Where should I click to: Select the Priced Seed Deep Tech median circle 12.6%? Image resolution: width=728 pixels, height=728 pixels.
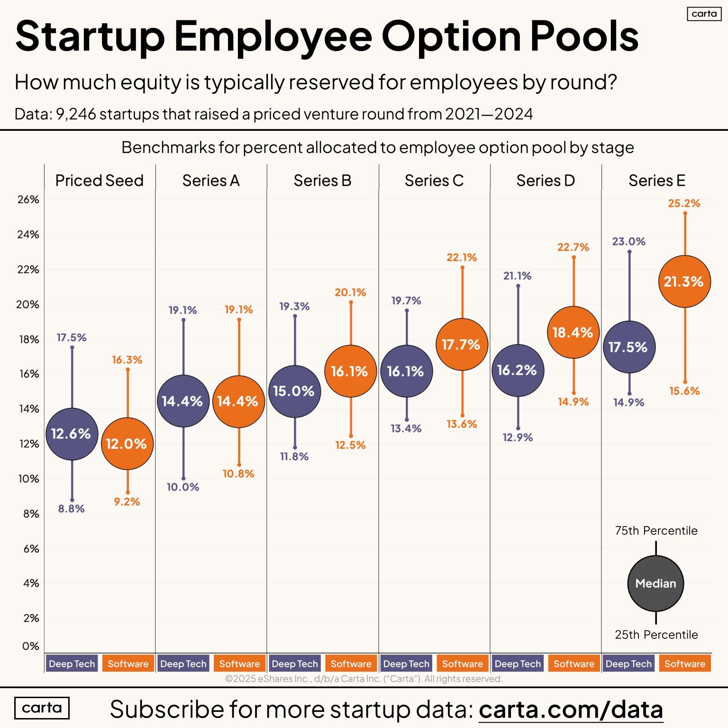click(x=72, y=434)
